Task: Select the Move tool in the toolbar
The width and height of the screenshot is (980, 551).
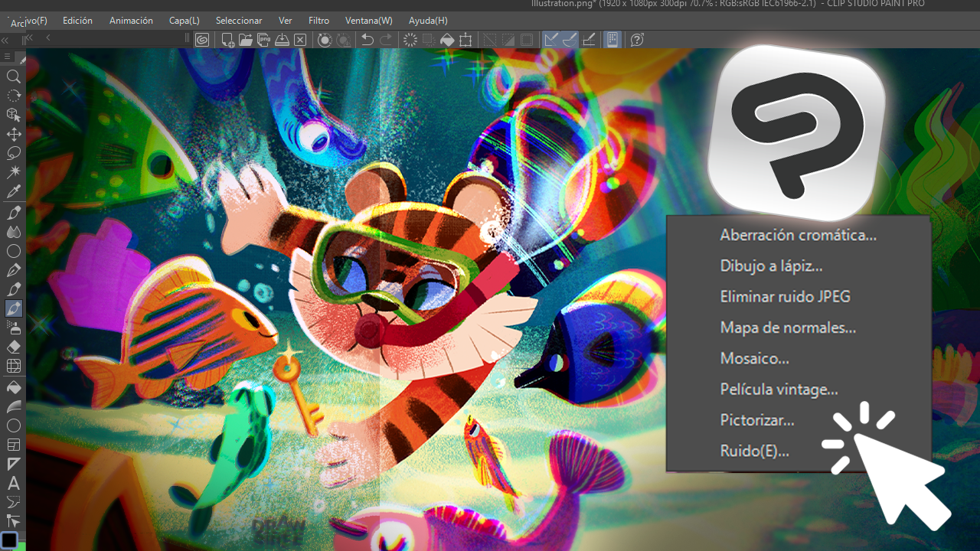Action: click(x=13, y=134)
